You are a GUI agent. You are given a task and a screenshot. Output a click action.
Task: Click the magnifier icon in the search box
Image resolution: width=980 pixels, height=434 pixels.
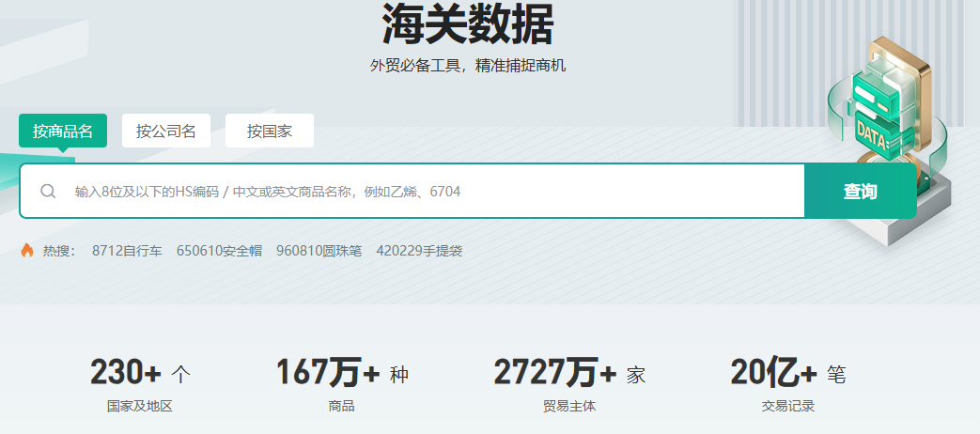coord(48,191)
